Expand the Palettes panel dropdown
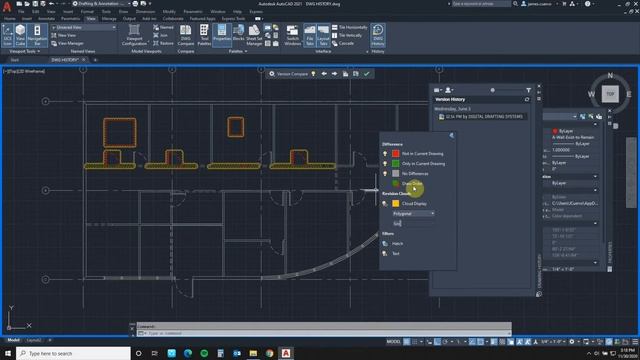The height and width of the screenshot is (360, 640). click(x=238, y=51)
